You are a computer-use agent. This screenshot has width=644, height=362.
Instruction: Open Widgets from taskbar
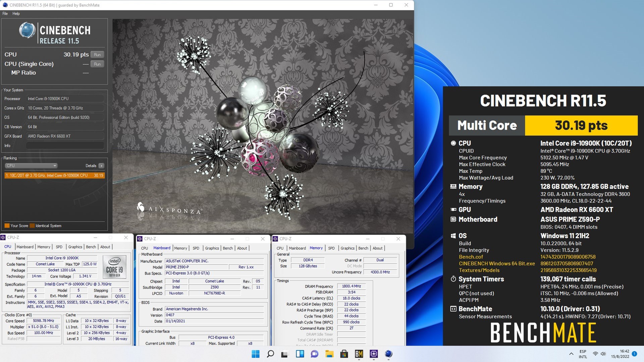tap(300, 354)
